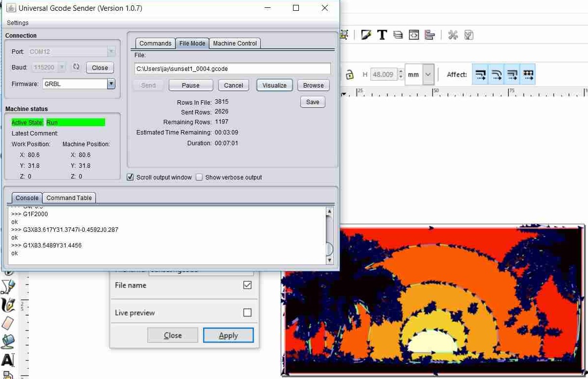Switch to Machine Control tab
This screenshot has width=588, height=379.
click(x=235, y=43)
